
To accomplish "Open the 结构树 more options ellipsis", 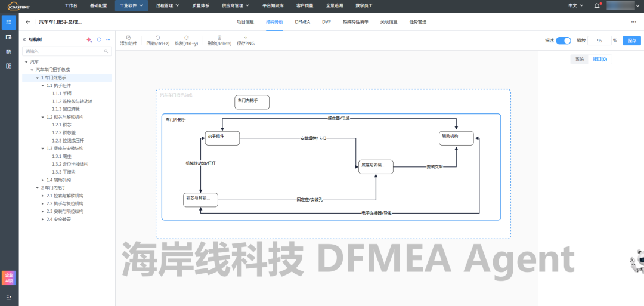I will pos(108,39).
